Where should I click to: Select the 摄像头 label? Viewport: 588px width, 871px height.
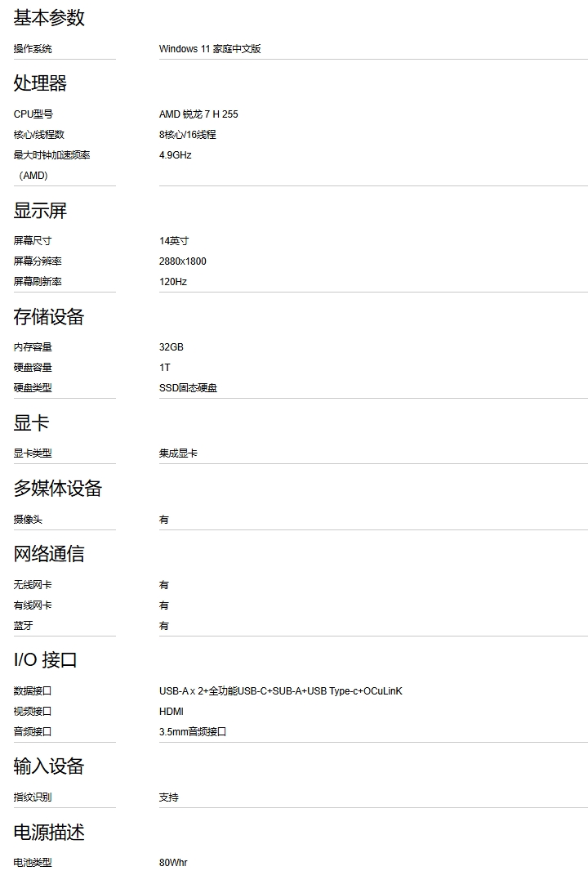point(28,520)
